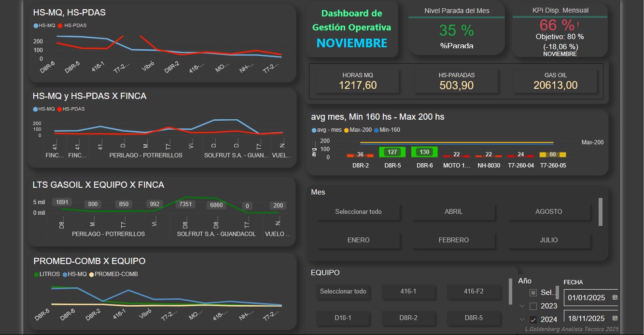Screen dimensions: 644x335
Task: Click the 1891 data label in gasoil chart
Action: click(62, 202)
